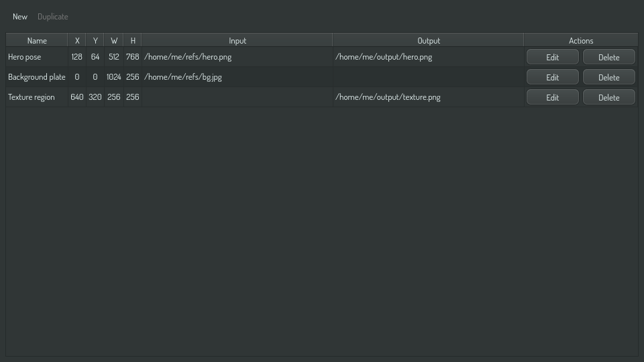
Task: Select Background plate Y value 0
Action: [x=95, y=77]
